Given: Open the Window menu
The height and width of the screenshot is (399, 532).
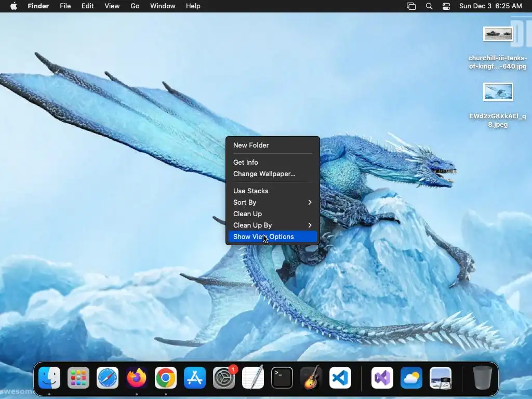Looking at the screenshot, I should (x=163, y=6).
